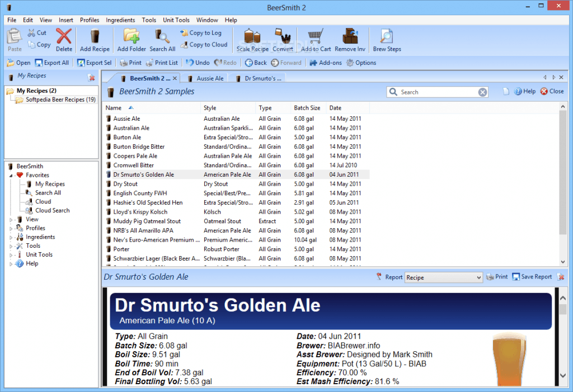The image size is (573, 392).
Task: Open the Convert tool
Action: [x=283, y=39]
